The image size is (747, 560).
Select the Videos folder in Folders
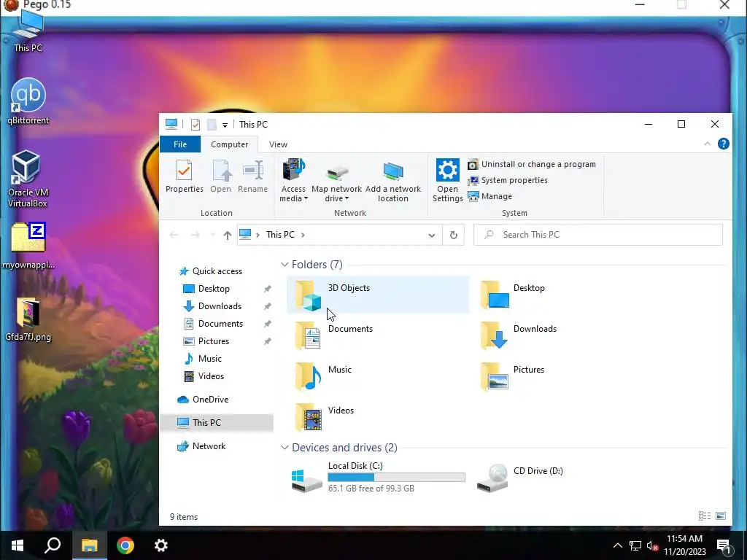point(378,416)
